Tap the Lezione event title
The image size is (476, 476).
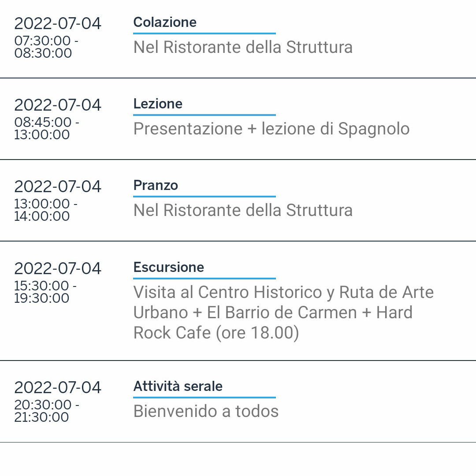[x=158, y=104]
